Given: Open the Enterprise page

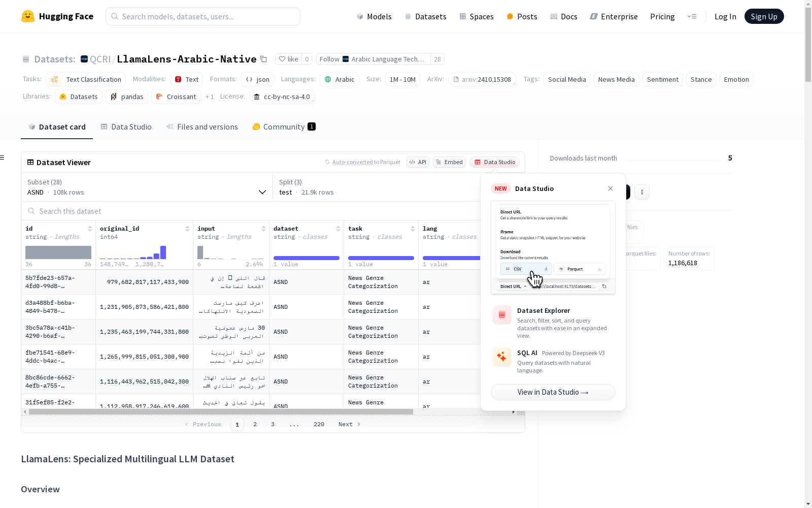Looking at the screenshot, I should (x=614, y=16).
